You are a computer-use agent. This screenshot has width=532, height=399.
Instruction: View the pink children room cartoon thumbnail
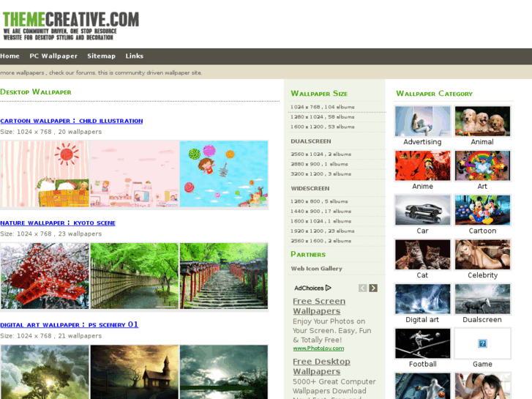[x=135, y=174]
